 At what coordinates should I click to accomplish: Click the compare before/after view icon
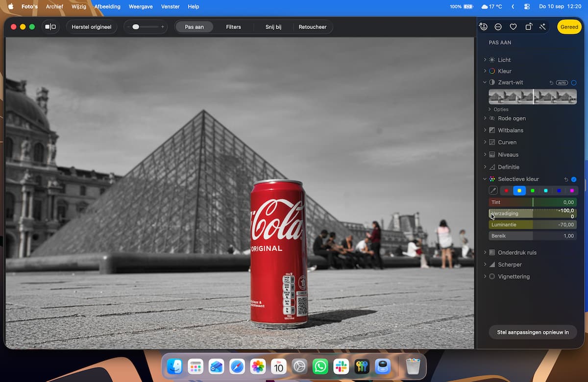pyautogui.click(x=50, y=27)
